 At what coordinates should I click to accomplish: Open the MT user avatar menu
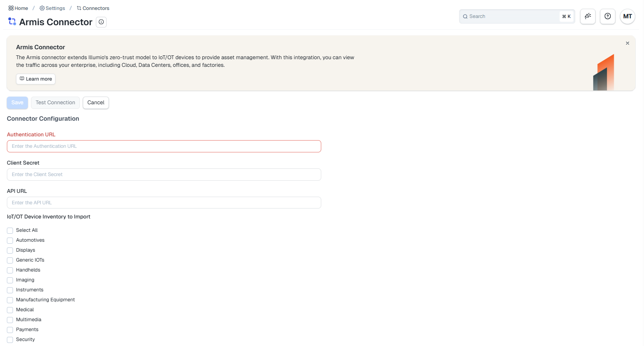(628, 16)
